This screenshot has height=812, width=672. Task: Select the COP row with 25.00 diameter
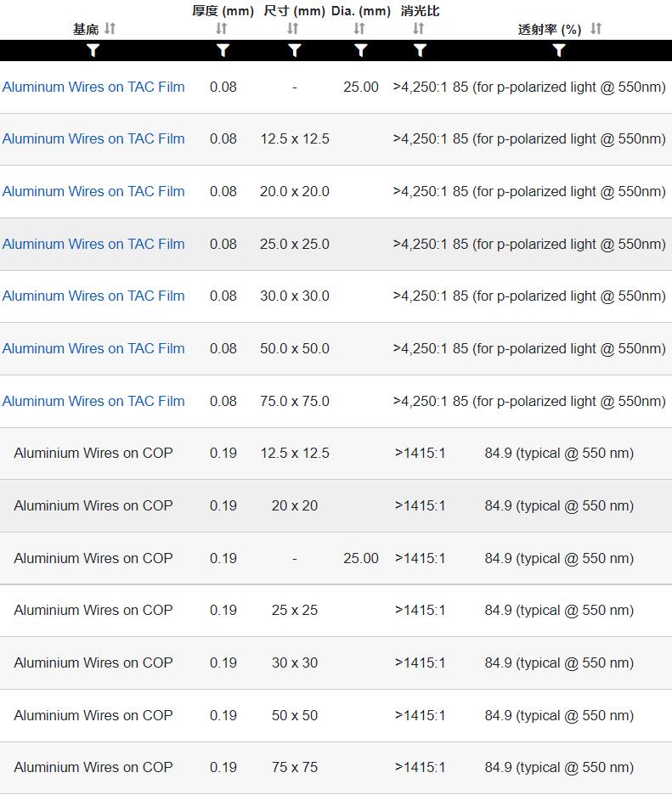tap(336, 558)
